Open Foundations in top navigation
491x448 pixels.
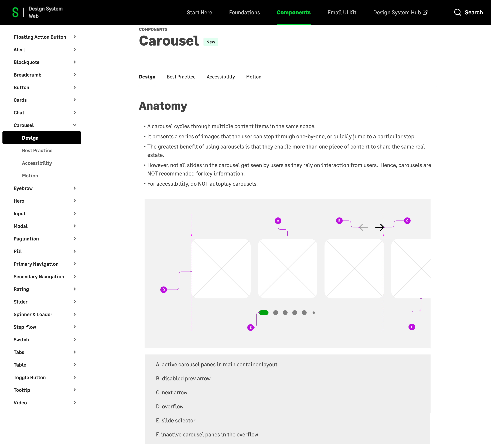tap(244, 12)
